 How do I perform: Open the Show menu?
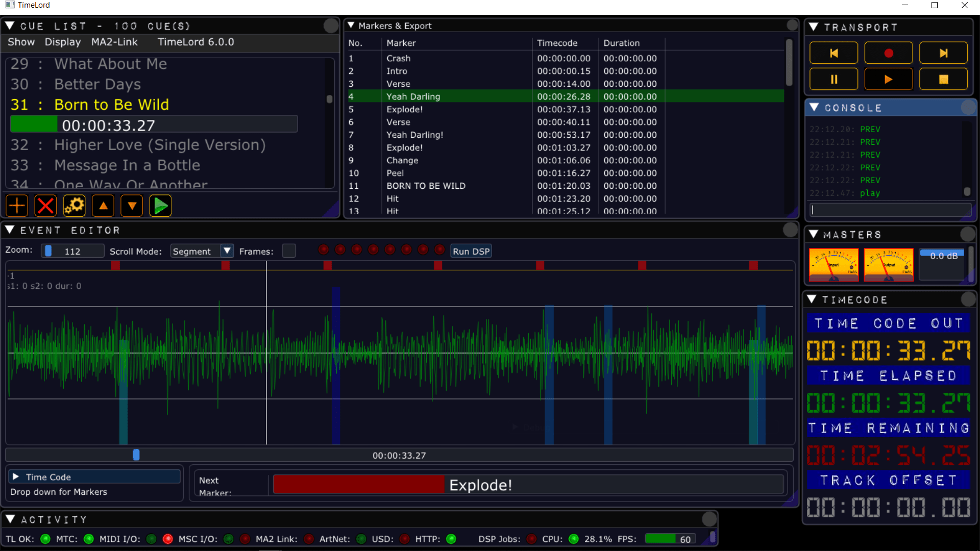click(x=21, y=42)
